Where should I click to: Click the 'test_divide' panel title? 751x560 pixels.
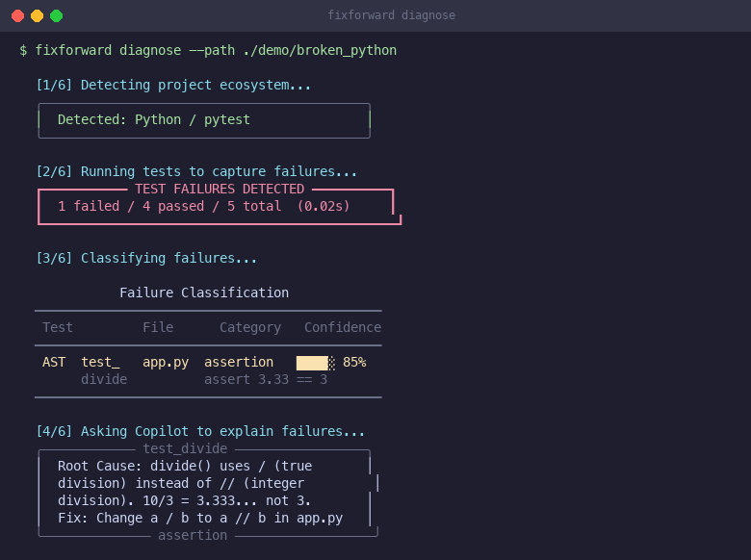(185, 448)
